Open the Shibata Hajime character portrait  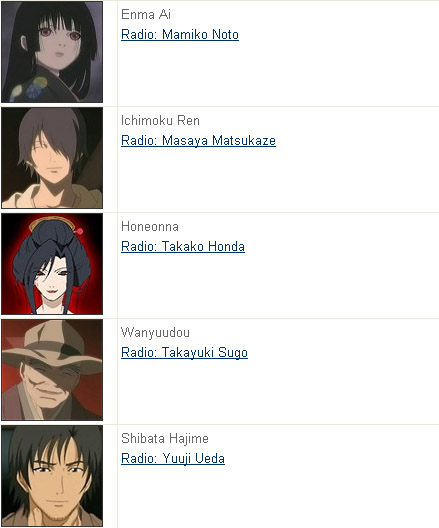tap(52, 476)
